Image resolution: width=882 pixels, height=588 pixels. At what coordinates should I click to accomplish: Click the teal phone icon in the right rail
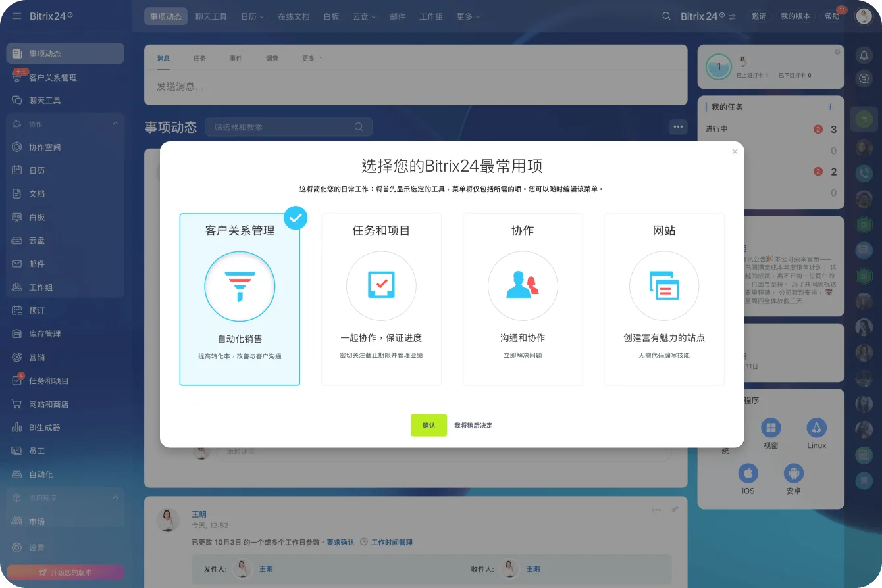click(864, 173)
